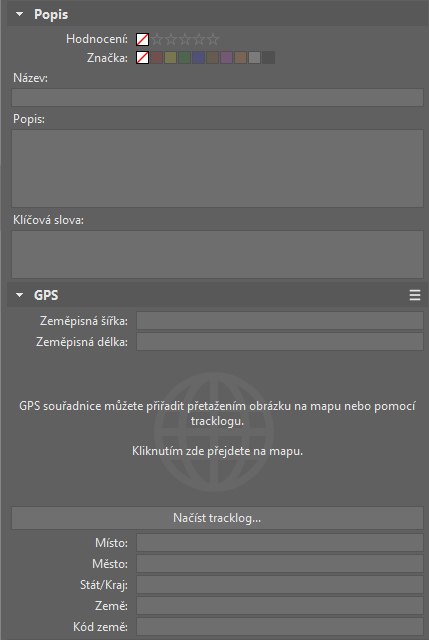Apply the blue color label

point(198,58)
